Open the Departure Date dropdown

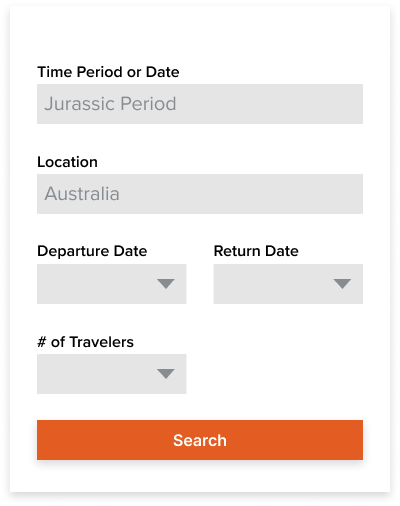pos(112,284)
